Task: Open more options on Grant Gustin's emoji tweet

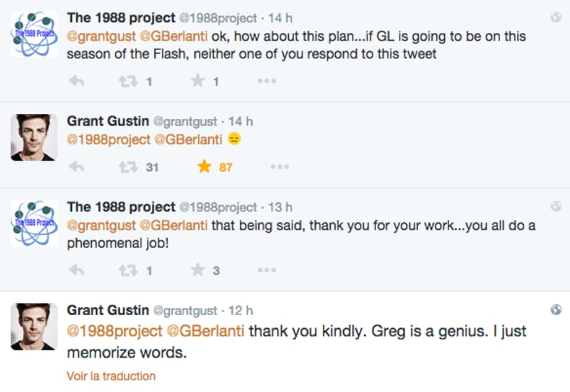Action: [x=279, y=167]
